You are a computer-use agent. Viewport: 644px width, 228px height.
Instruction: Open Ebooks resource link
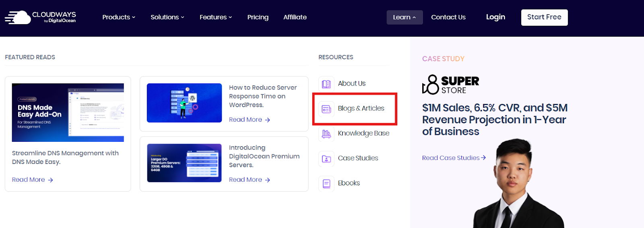pyautogui.click(x=349, y=183)
